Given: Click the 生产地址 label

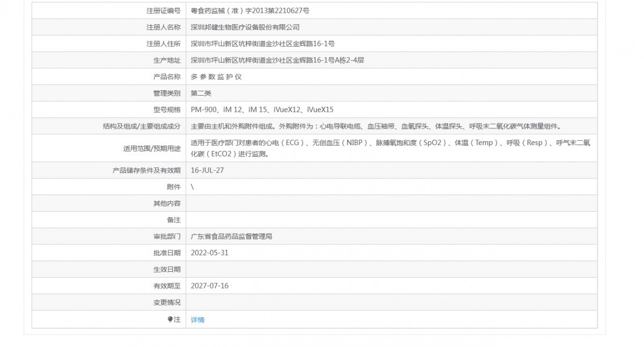Looking at the screenshot, I should (x=167, y=60).
